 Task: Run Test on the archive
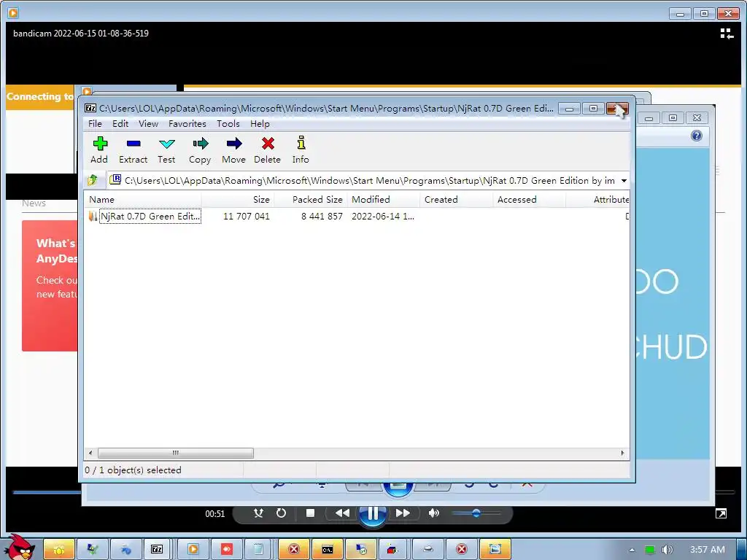166,150
